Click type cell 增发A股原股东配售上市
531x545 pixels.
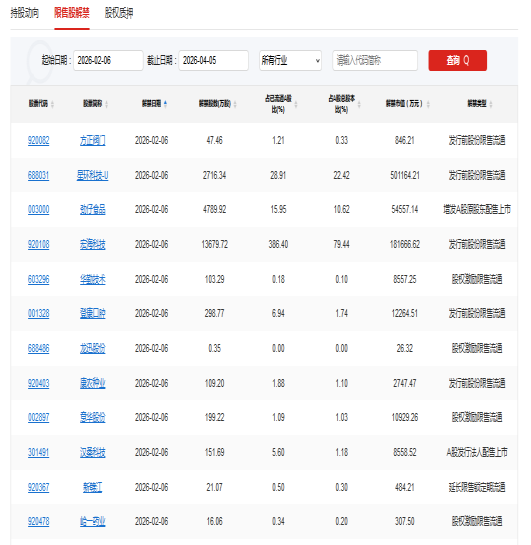click(477, 210)
